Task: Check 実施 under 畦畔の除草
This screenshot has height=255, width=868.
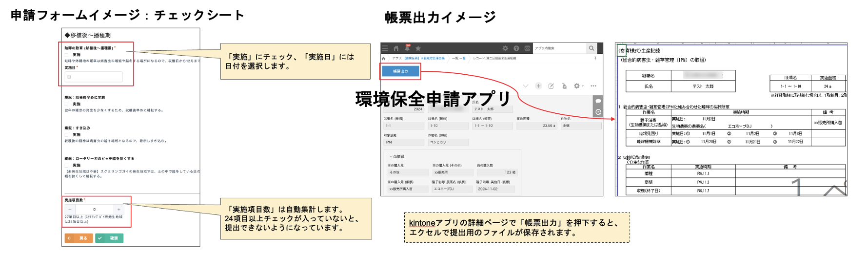Action: click(x=67, y=55)
